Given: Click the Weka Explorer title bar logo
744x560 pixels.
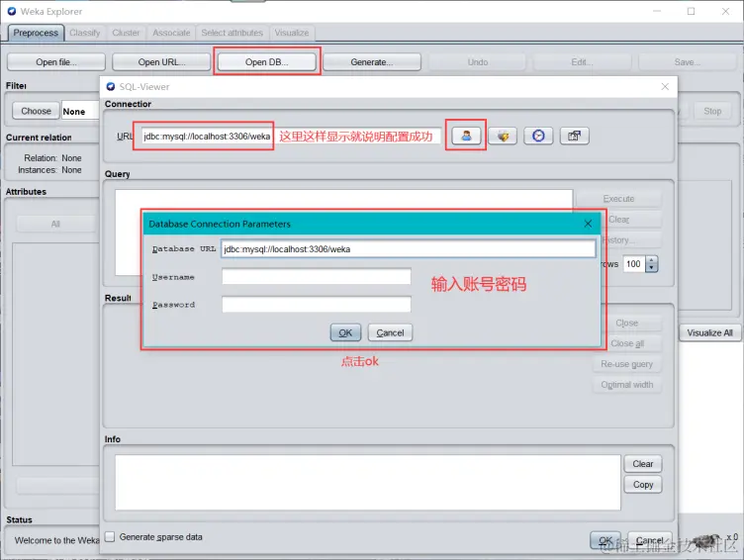Looking at the screenshot, I should (x=12, y=11).
